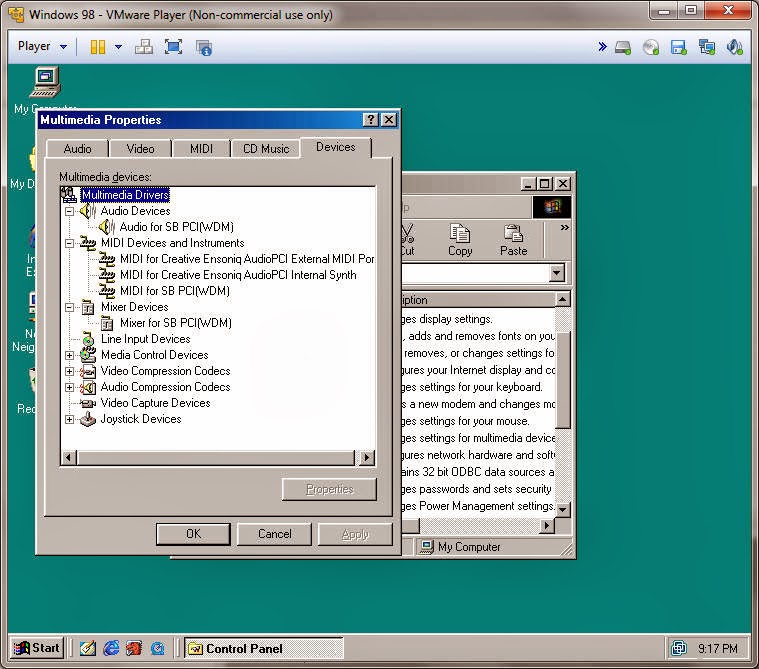
Task: Click Show Desktop quick launch icon
Action: (x=88, y=648)
